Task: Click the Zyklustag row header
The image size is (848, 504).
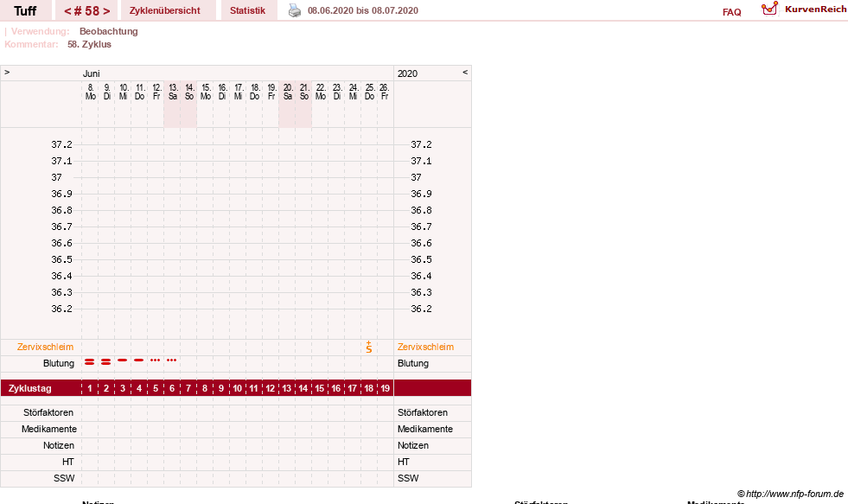Action: (29, 388)
